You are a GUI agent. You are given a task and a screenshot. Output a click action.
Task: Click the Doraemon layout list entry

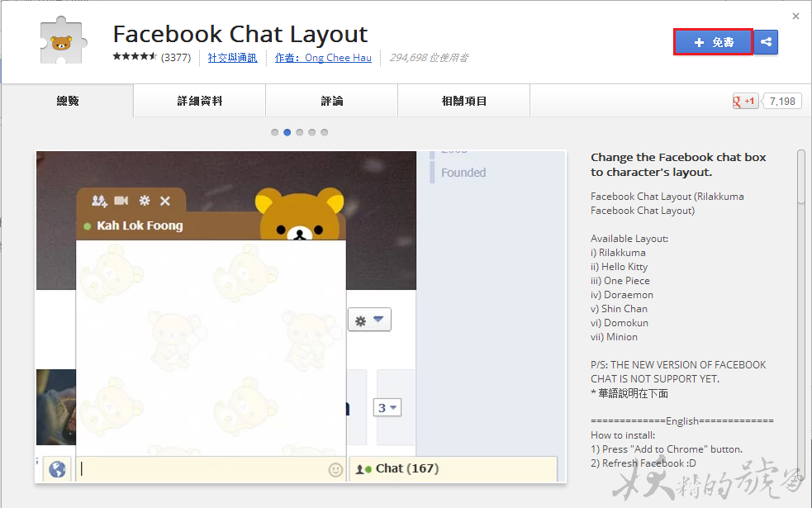[x=622, y=295]
